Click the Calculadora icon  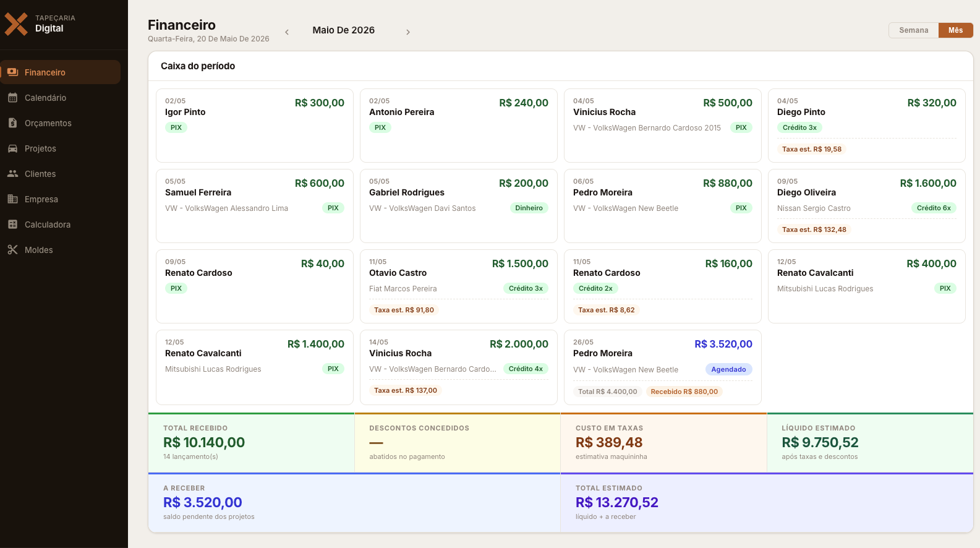12,225
